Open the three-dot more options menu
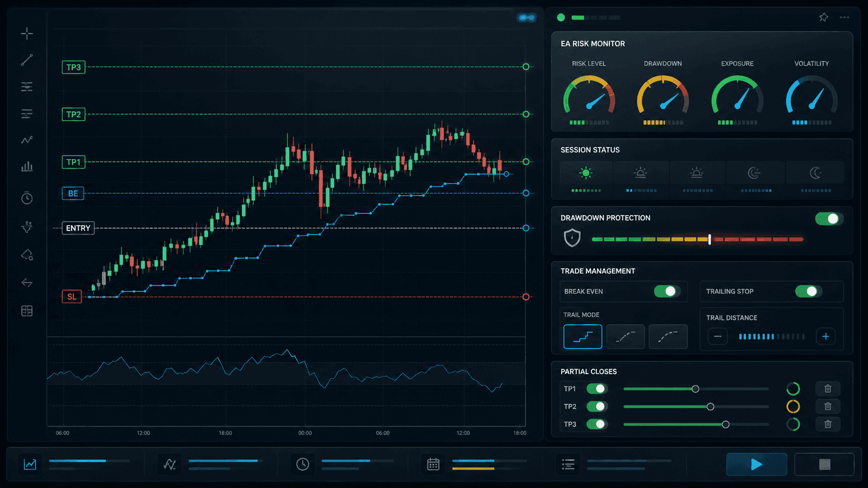The height and width of the screenshot is (488, 868). click(845, 17)
